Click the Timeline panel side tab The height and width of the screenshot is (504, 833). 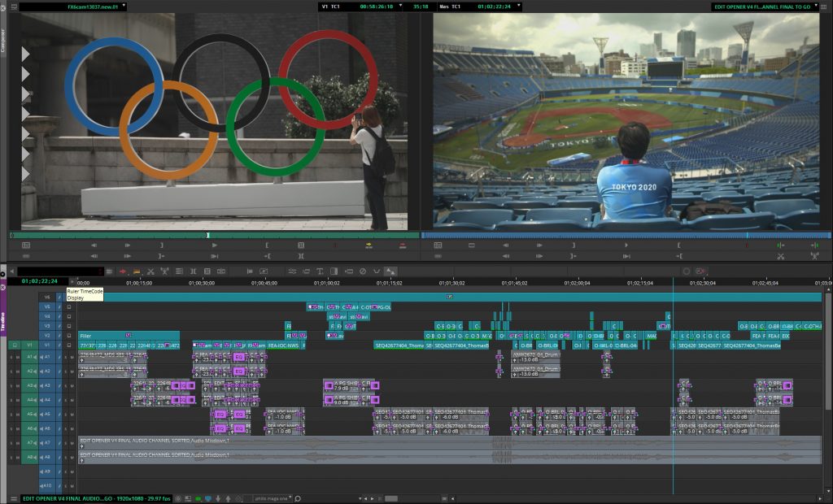pos(2,320)
